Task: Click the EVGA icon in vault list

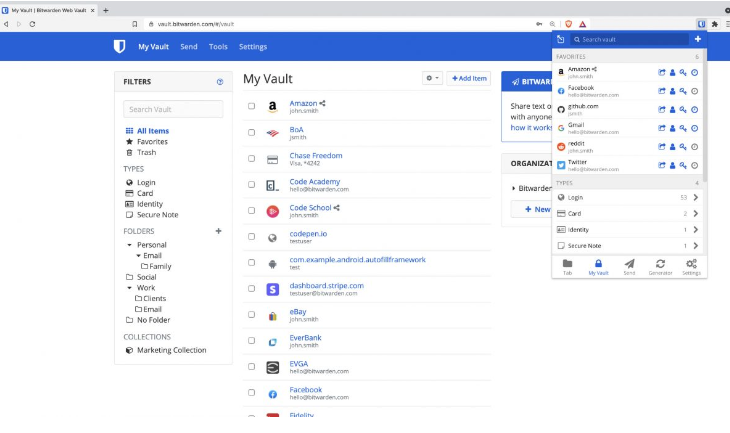Action: 272,367
